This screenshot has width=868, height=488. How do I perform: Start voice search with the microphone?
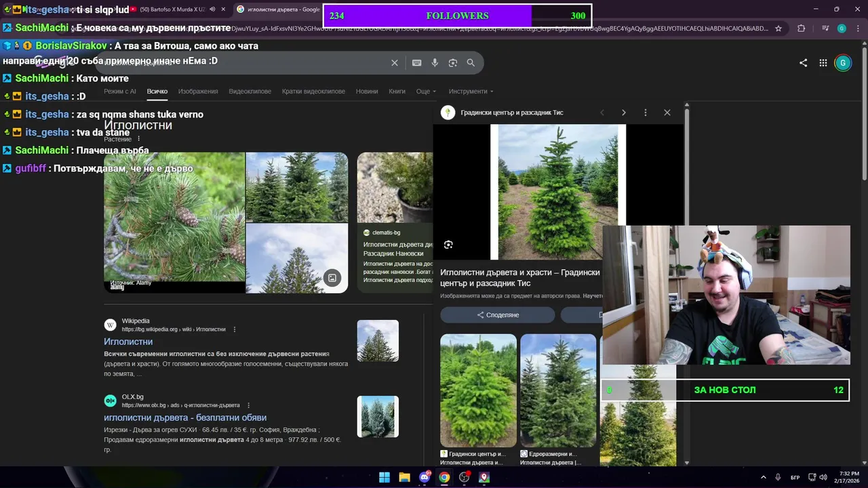435,62
